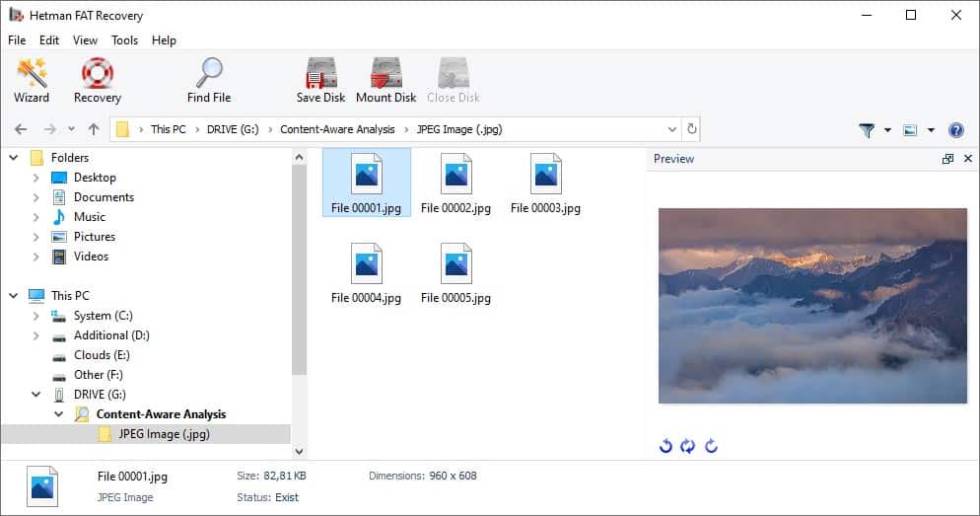The width and height of the screenshot is (980, 516).
Task: Open the view mode dropdown arrow
Action: [x=931, y=130]
